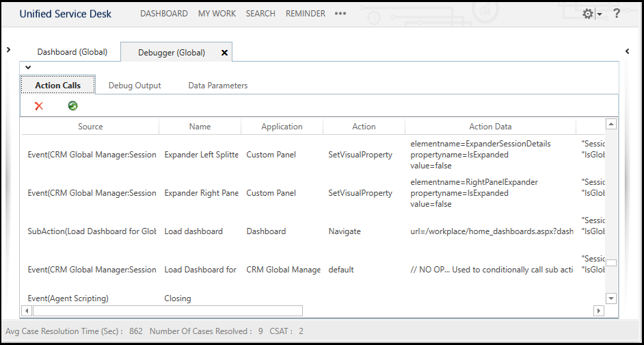644x345 pixels.
Task: Open REMINDER in toolbar
Action: [306, 14]
